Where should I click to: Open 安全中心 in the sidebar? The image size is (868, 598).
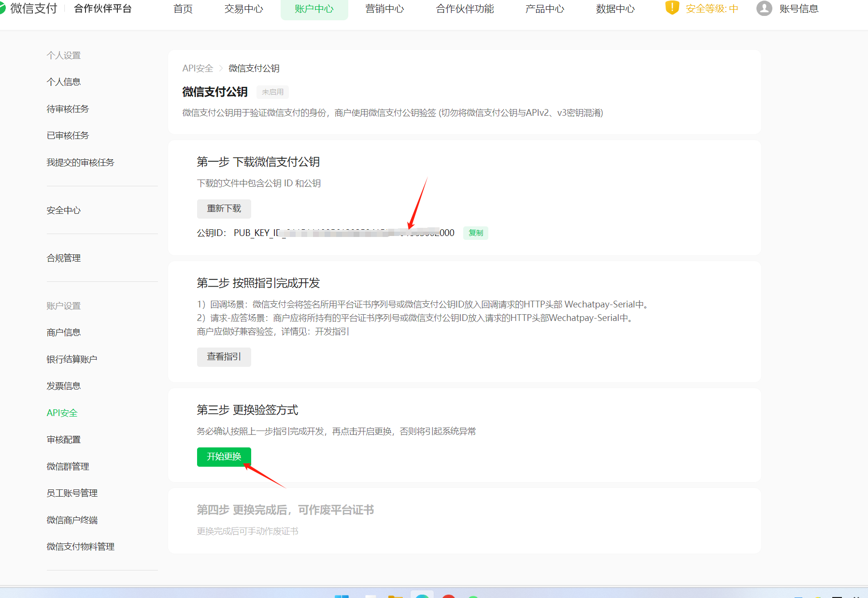point(64,210)
